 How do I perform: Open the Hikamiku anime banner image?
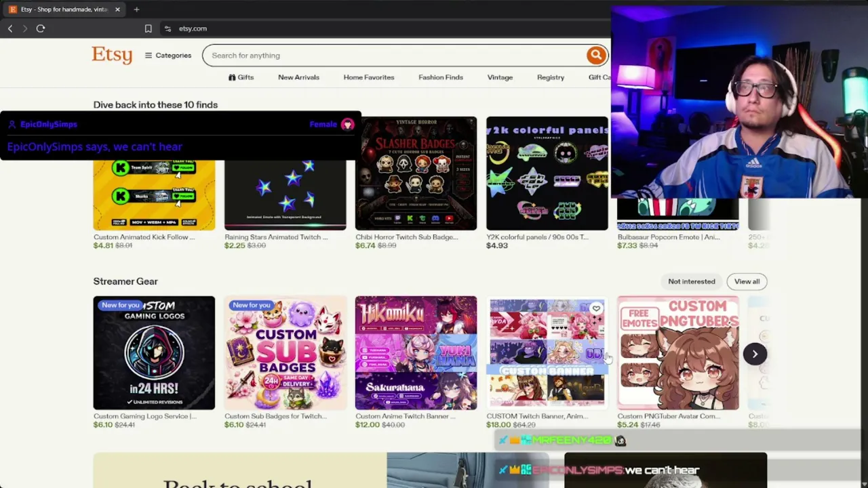pyautogui.click(x=416, y=352)
